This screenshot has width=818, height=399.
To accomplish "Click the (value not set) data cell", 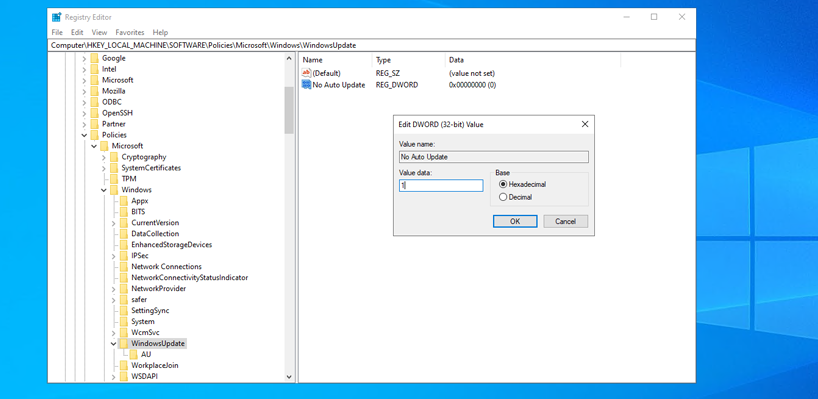I will (x=472, y=74).
